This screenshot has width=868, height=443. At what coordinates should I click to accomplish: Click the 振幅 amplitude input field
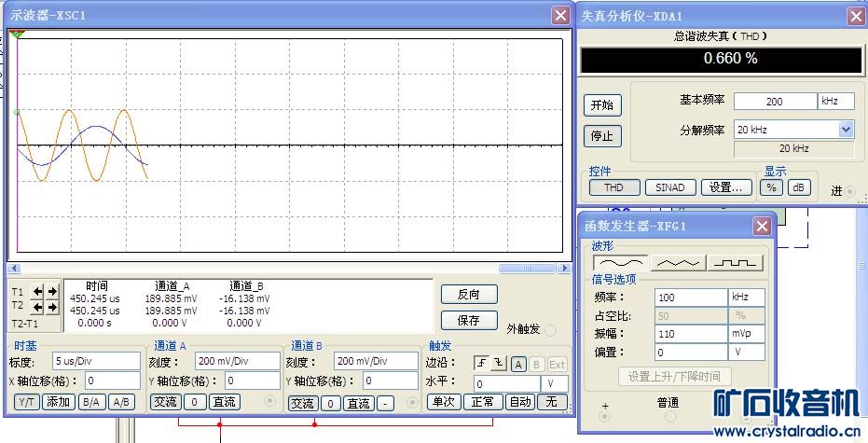pyautogui.click(x=691, y=333)
